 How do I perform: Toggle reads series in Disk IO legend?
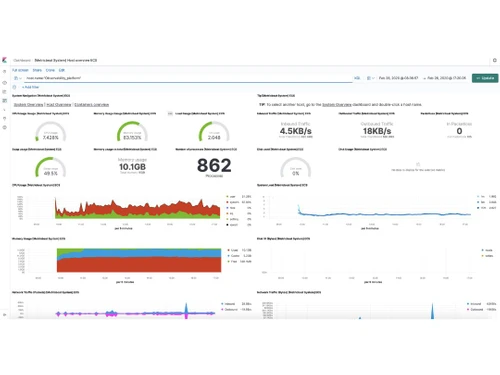click(489, 250)
